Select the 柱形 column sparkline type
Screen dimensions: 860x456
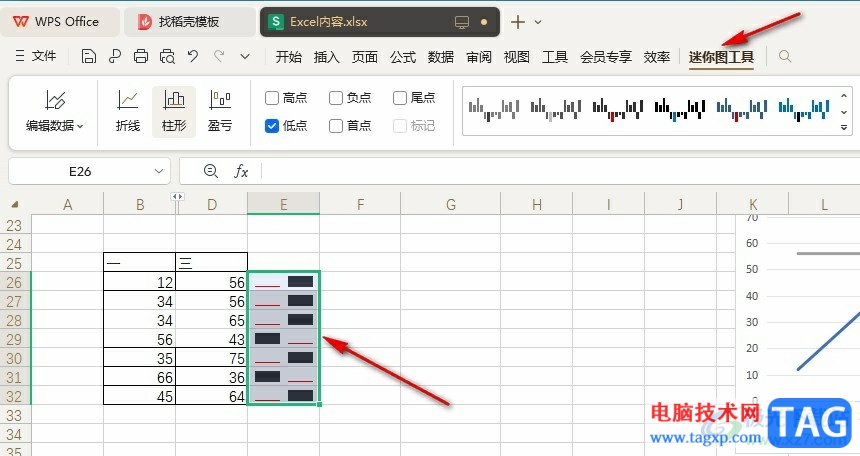pyautogui.click(x=174, y=111)
